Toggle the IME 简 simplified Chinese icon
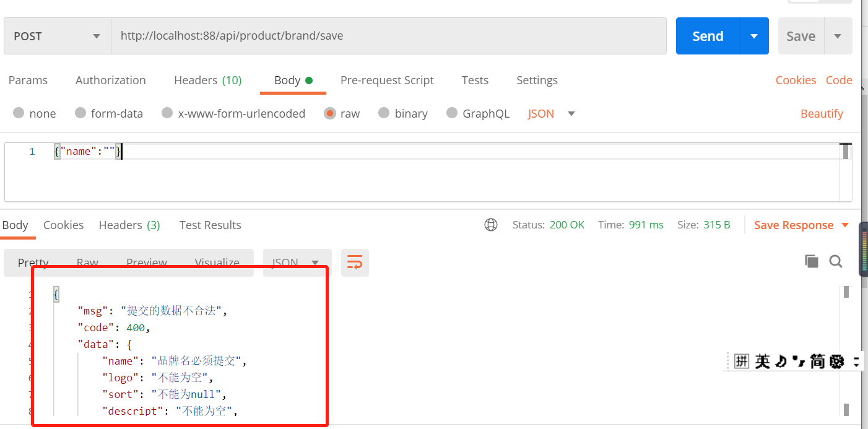Image resolution: width=868 pixels, height=429 pixels. tap(818, 361)
